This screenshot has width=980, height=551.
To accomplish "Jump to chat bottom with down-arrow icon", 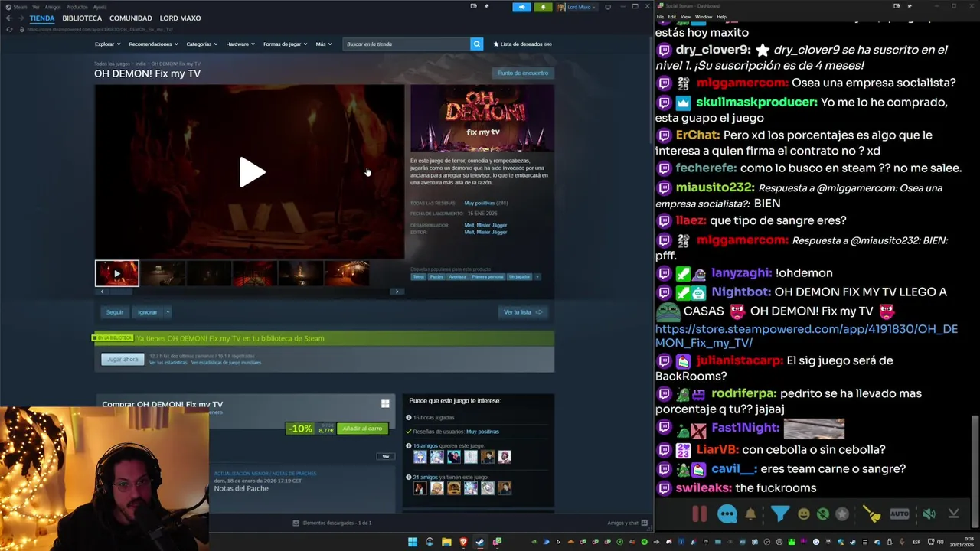I will pyautogui.click(x=953, y=514).
